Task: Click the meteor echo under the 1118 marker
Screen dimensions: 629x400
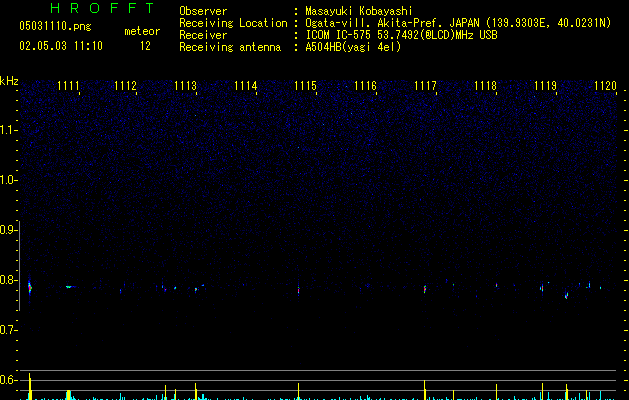Action: (497, 285)
